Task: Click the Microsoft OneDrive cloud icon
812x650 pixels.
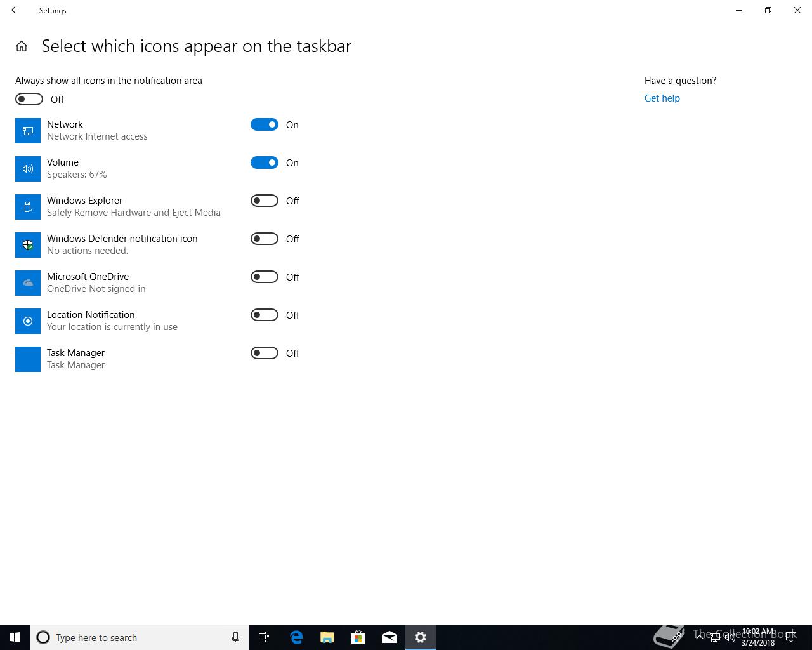Action: [28, 283]
